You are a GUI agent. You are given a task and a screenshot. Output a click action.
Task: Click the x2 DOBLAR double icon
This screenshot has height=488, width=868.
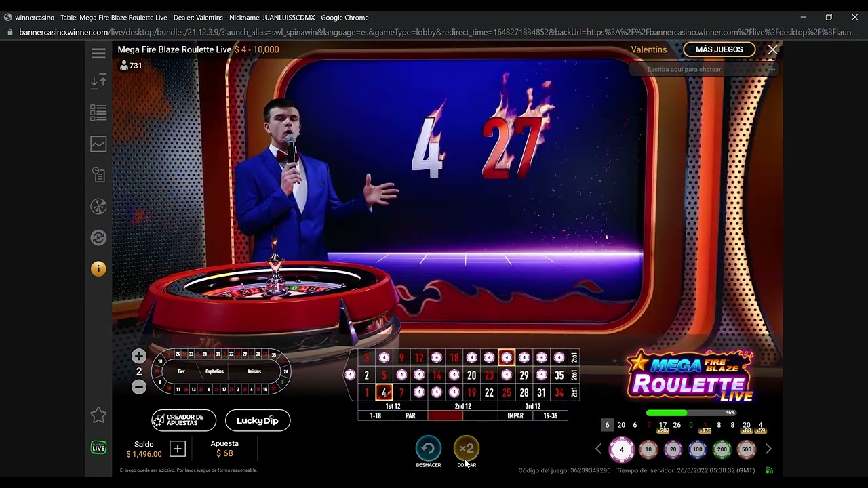click(x=466, y=448)
